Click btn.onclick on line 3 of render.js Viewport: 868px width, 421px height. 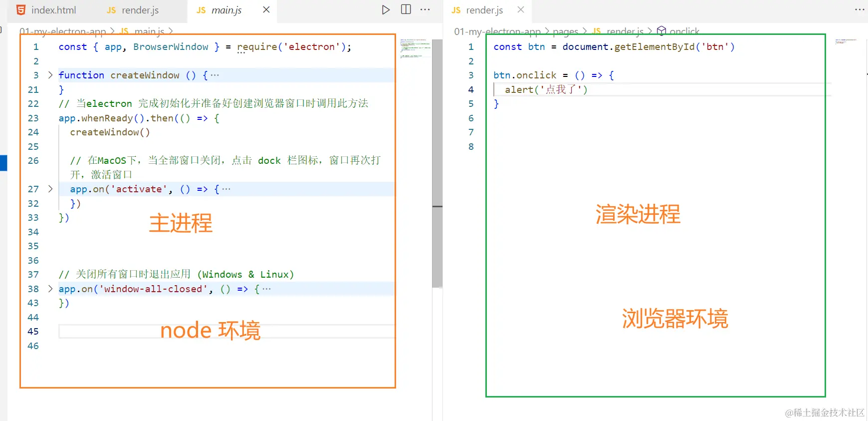coord(525,75)
